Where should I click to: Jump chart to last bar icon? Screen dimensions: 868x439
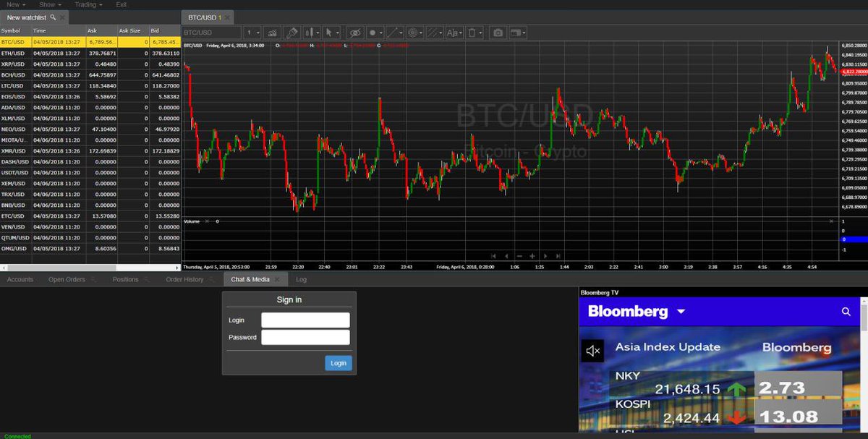click(x=558, y=255)
